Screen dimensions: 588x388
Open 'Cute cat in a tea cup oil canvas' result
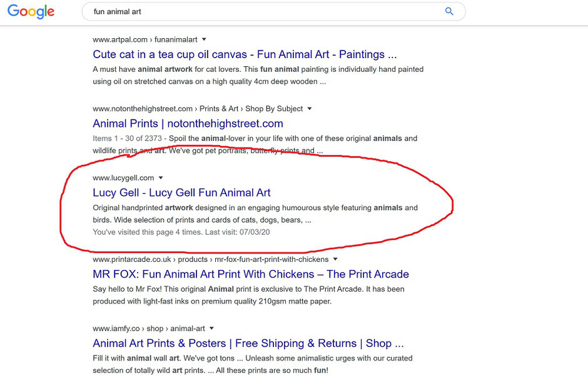coord(245,54)
